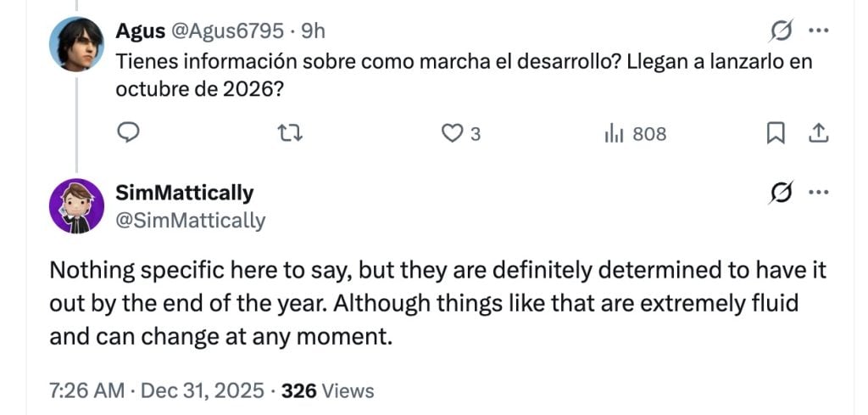Click Grok icon on Agus's tweet
The height and width of the screenshot is (415, 868).
tap(778, 31)
